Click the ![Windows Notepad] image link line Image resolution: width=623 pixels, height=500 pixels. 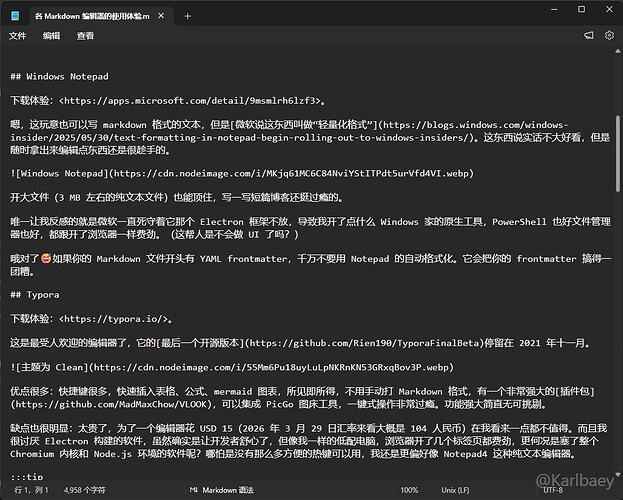point(242,173)
